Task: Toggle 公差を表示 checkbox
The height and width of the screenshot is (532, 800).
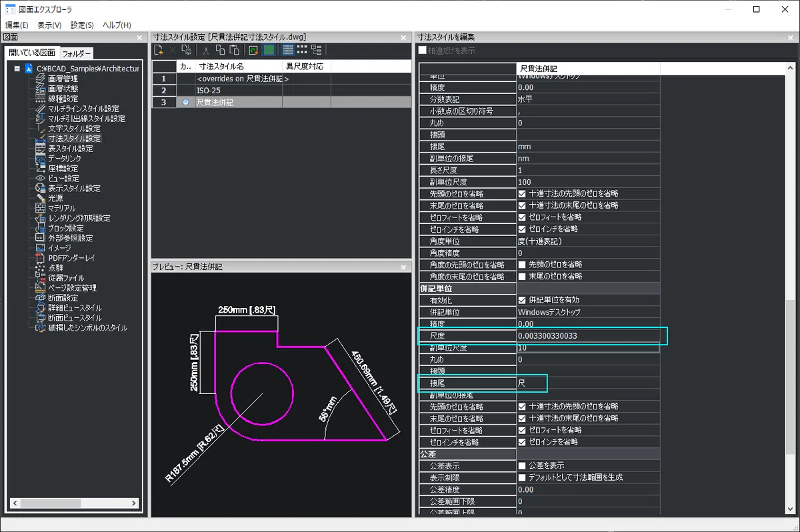Action: tap(522, 465)
